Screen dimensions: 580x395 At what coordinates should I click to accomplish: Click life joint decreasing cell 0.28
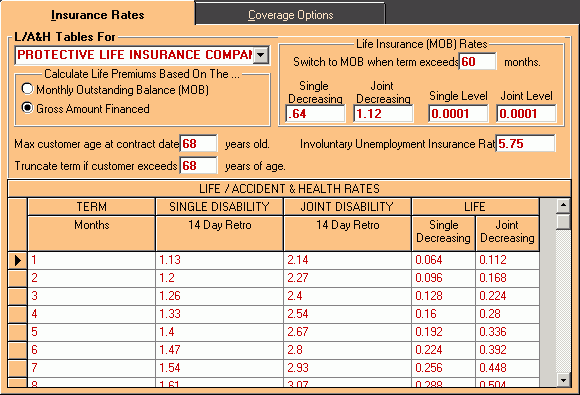507,314
